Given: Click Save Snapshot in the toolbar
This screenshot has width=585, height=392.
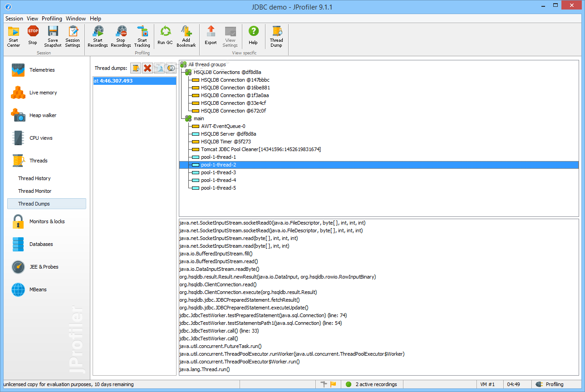Looking at the screenshot, I should 53,36.
